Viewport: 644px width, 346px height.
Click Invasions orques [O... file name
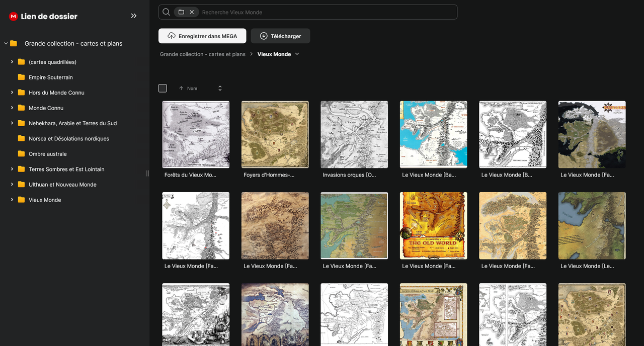[349, 175]
